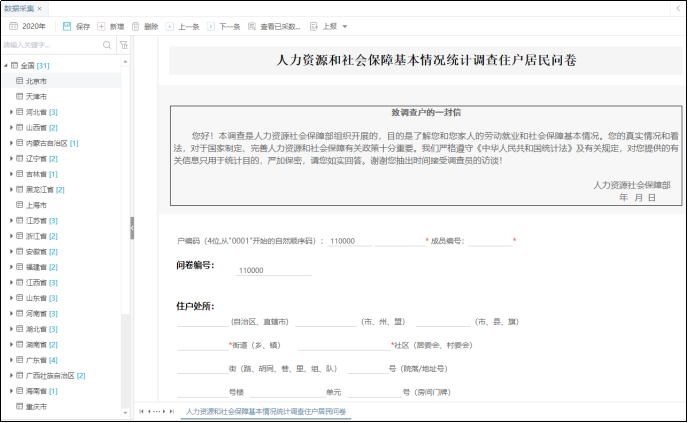Screen dimensions: 688x423
Task: Close the 数据采集 tab
Action: click(x=39, y=7)
